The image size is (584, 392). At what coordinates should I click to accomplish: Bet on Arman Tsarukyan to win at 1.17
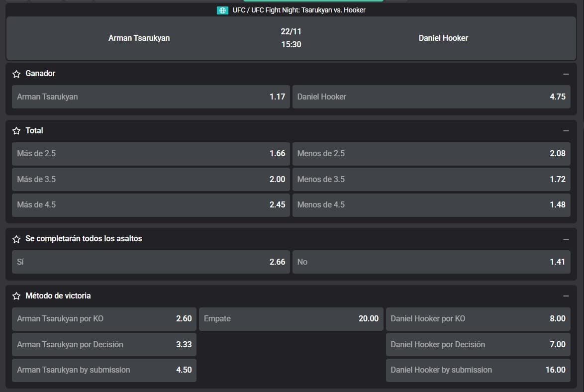[x=151, y=97]
